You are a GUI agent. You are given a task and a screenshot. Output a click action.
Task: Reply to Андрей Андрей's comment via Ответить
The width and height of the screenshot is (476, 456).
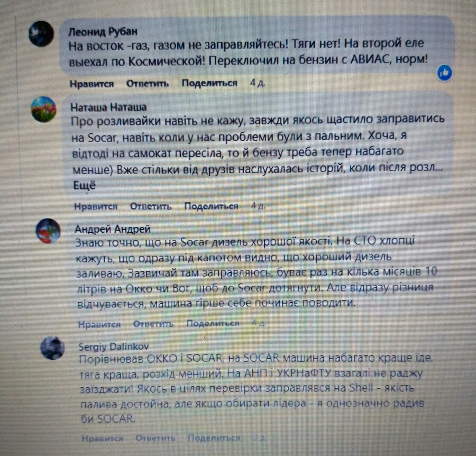click(153, 324)
